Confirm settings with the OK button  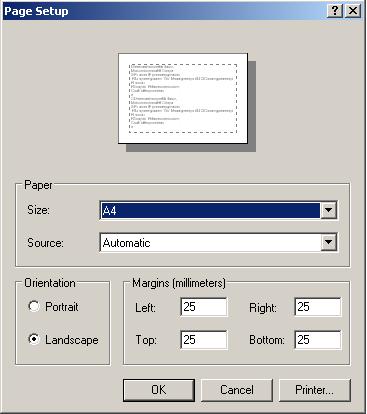[159, 390]
